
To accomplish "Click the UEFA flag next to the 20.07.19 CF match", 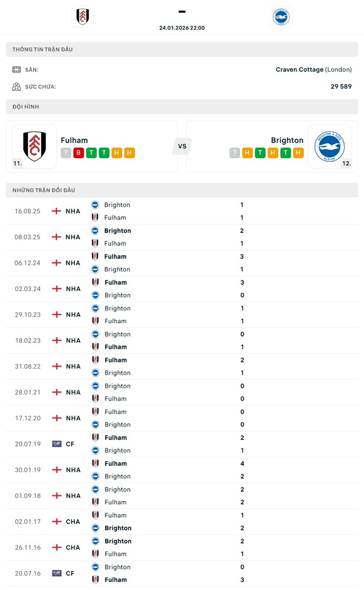I will (x=56, y=444).
